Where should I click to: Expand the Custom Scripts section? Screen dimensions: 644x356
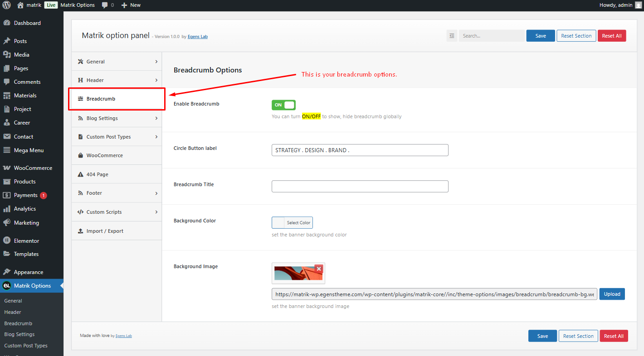coord(117,212)
